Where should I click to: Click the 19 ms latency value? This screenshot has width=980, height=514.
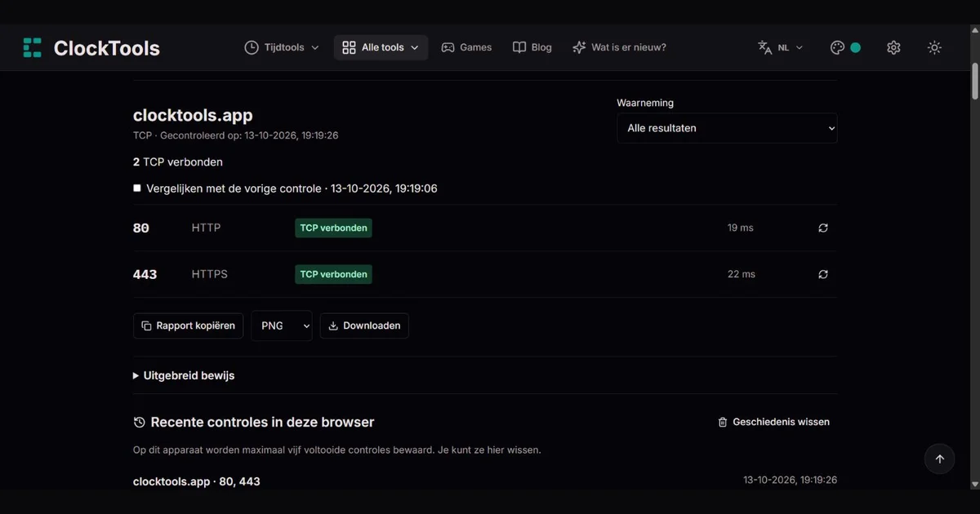point(741,228)
